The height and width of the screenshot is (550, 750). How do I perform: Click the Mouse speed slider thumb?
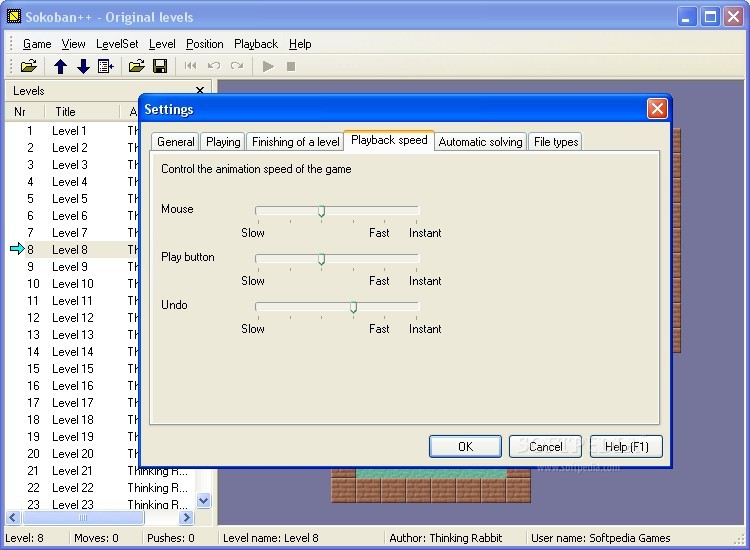pos(321,211)
